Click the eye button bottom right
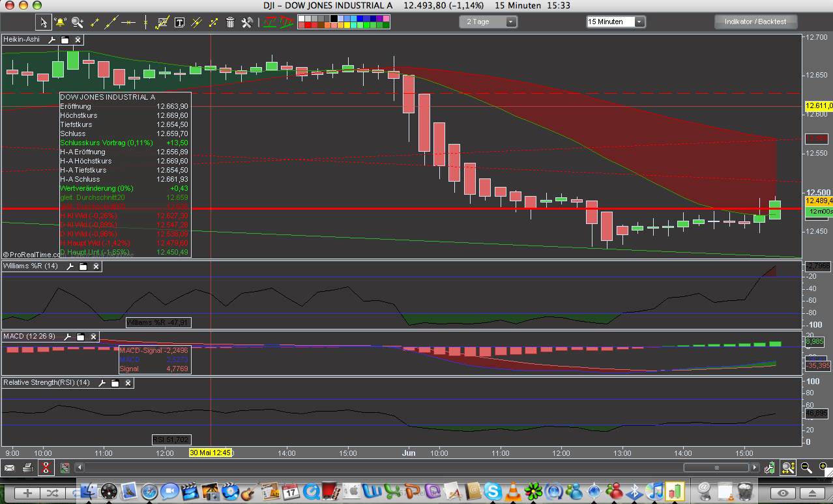The height and width of the screenshot is (504, 833). [x=783, y=493]
